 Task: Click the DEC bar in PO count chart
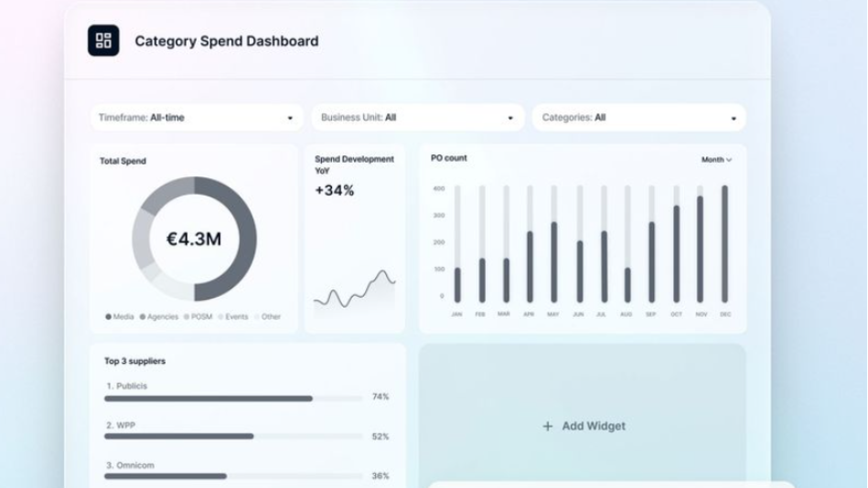pos(724,244)
